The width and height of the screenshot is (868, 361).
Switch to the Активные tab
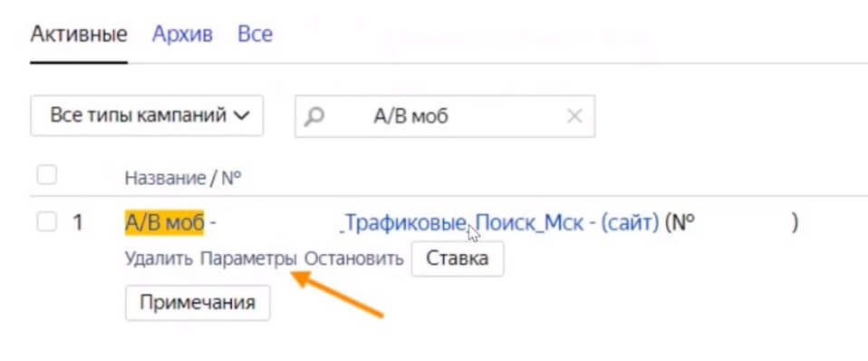point(79,34)
